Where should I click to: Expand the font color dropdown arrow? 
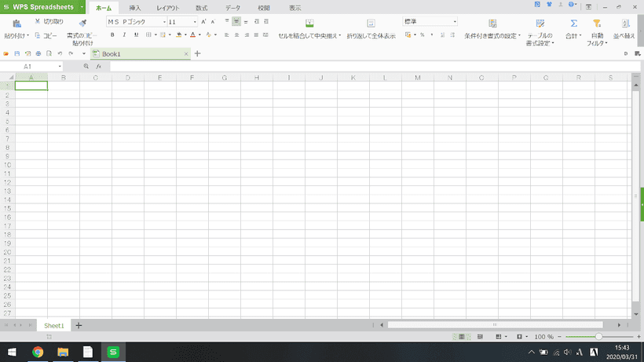coord(199,35)
